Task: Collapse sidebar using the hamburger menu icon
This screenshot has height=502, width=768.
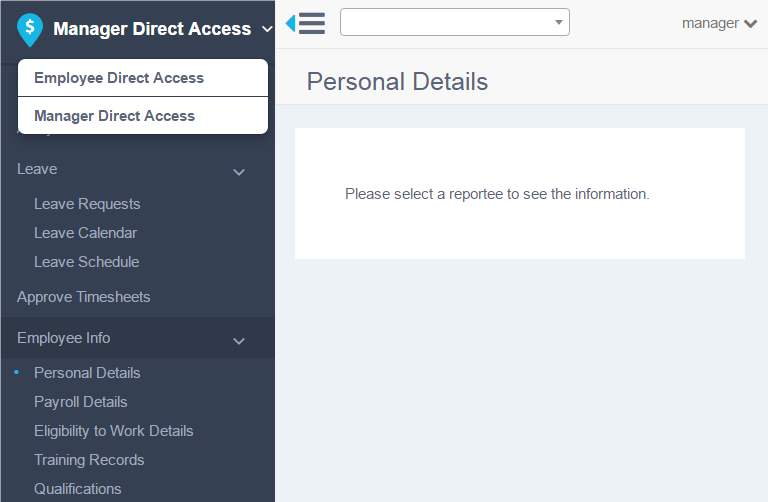Action: click(306, 23)
